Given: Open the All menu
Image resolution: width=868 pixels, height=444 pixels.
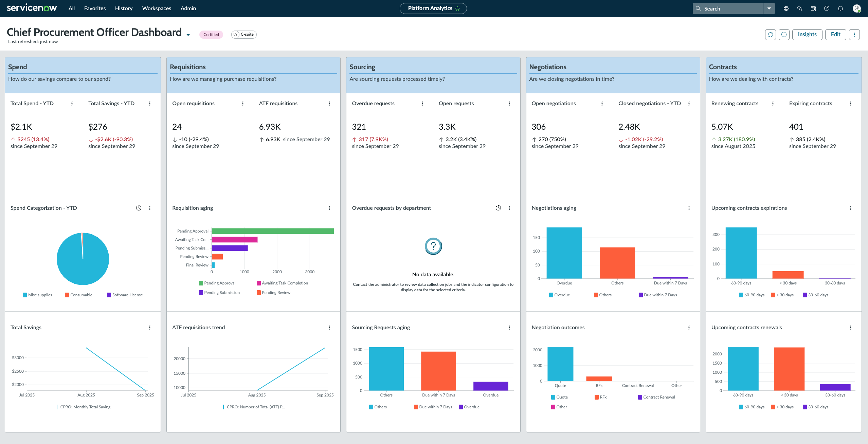Looking at the screenshot, I should [72, 8].
